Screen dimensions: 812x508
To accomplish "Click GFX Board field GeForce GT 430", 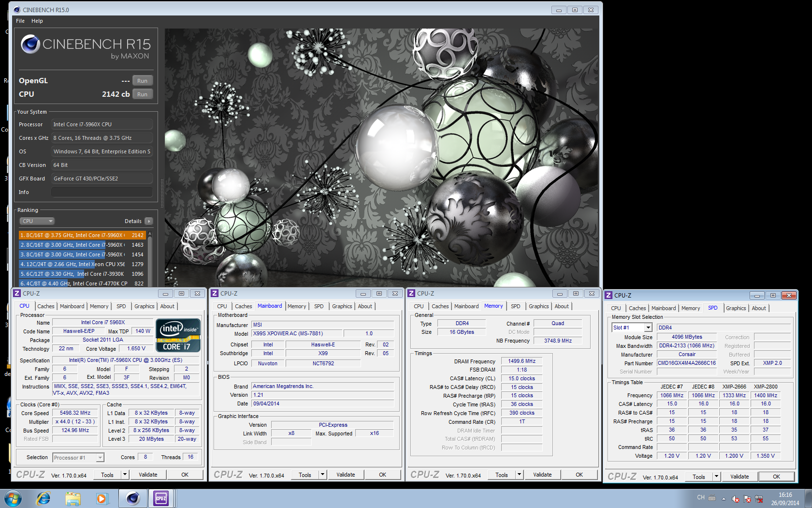I will coord(102,179).
